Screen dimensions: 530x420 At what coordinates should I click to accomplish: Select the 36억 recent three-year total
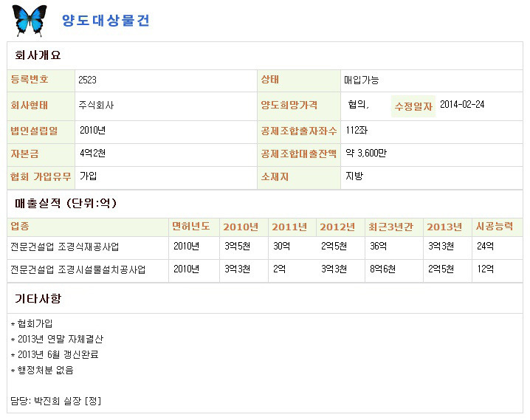pos(378,246)
